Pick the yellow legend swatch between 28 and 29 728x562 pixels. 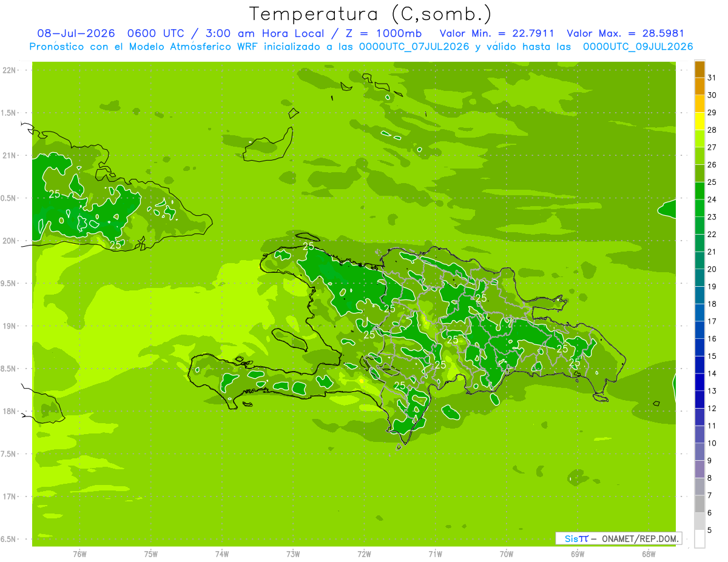(x=699, y=121)
